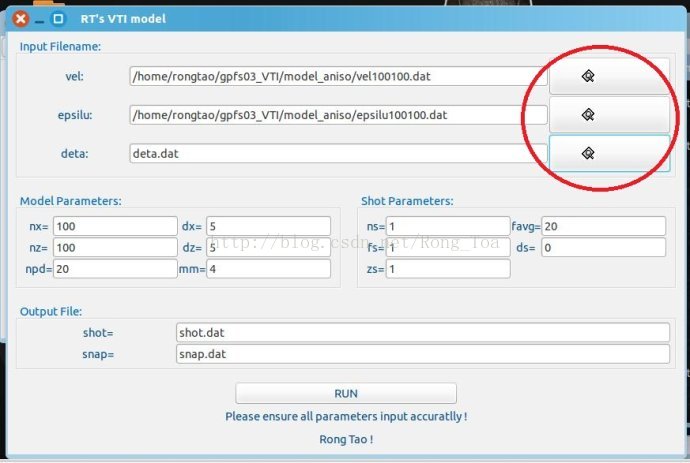Focus the shot= output file field
The height and width of the screenshot is (463, 690).
tap(423, 332)
